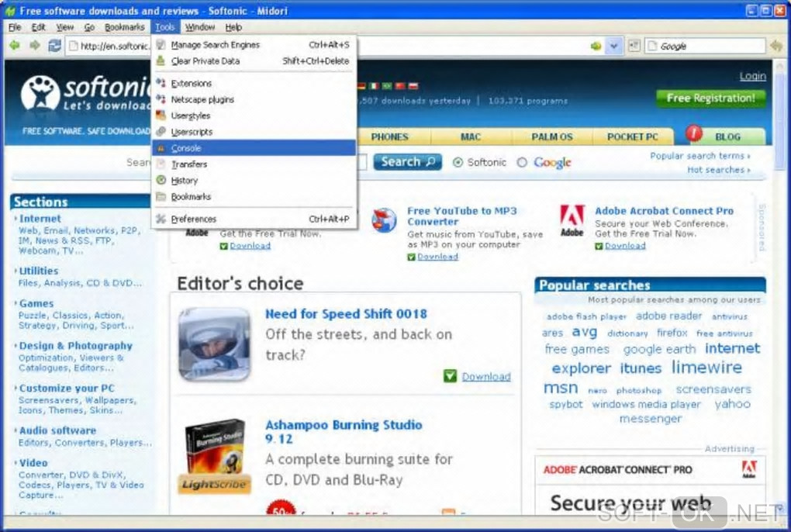Open the Help menu
This screenshot has height=532, width=791.
point(233,27)
